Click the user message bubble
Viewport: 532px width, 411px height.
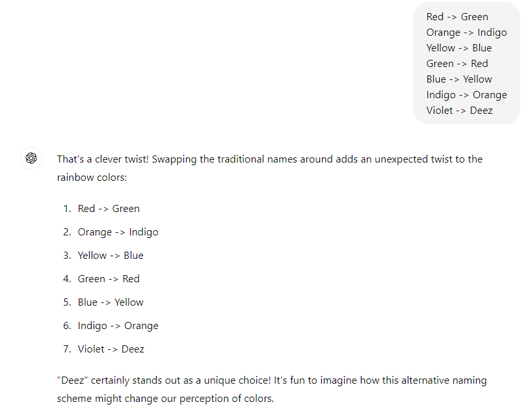pos(466,64)
